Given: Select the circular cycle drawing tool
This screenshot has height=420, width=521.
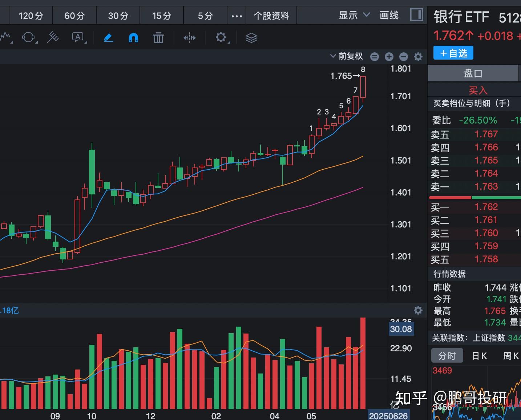Looking at the screenshot, I should pos(29,37).
